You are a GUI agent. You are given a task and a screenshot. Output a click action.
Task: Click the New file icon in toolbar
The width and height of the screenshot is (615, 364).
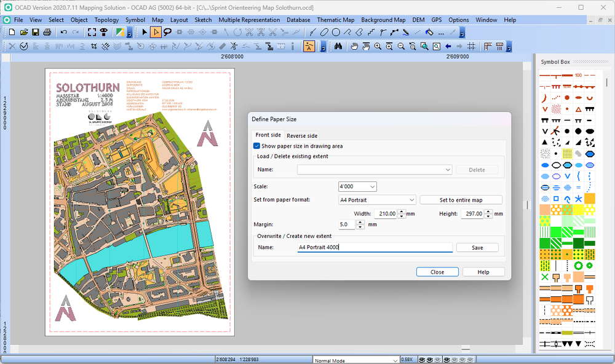click(12, 32)
